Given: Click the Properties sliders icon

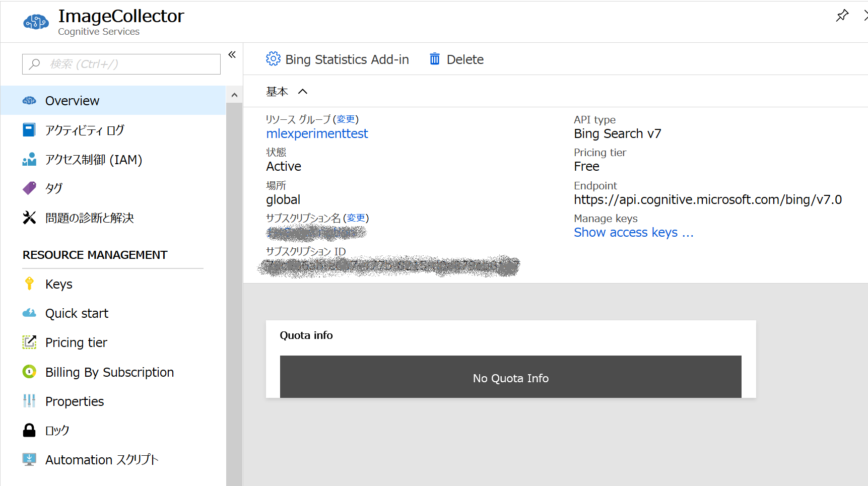Looking at the screenshot, I should [x=29, y=401].
